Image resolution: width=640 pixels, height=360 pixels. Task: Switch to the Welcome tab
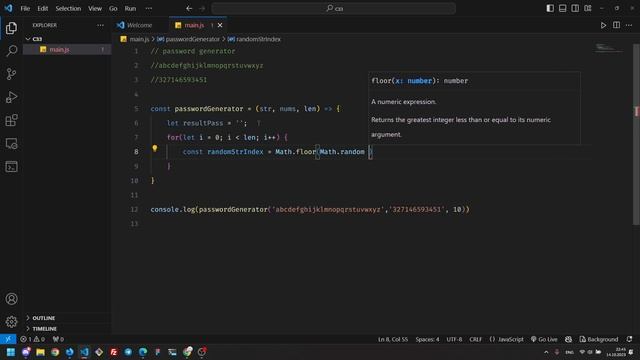click(x=140, y=25)
